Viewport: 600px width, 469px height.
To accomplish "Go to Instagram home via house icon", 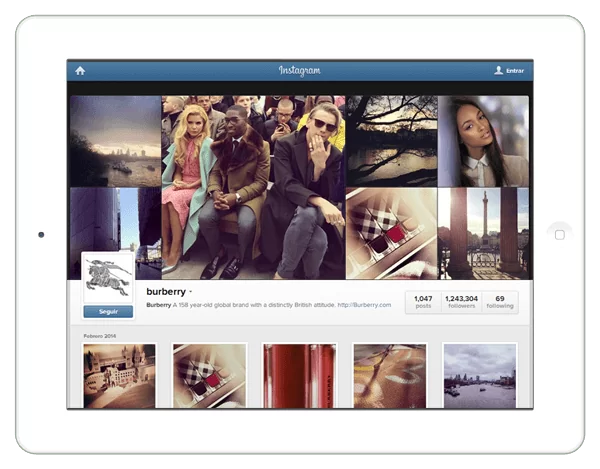I will click(80, 71).
